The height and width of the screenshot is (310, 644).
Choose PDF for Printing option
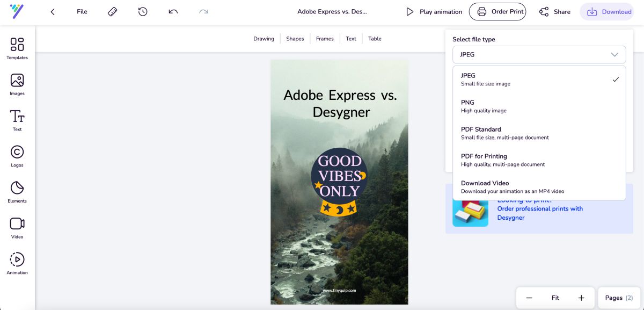tap(539, 160)
